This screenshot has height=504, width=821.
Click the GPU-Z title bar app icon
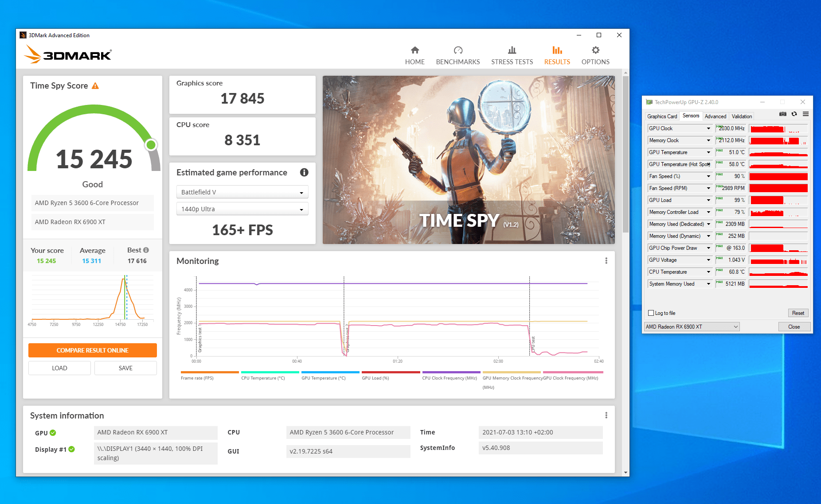649,102
